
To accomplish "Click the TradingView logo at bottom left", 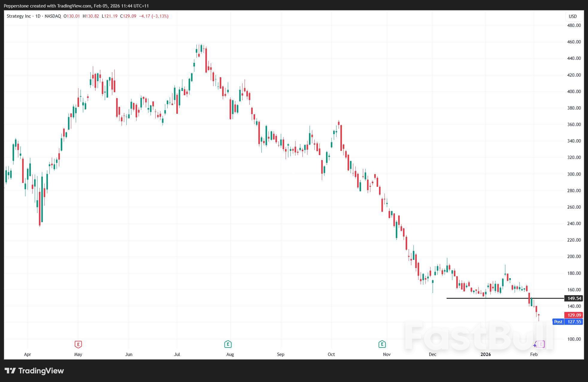I will click(34, 371).
